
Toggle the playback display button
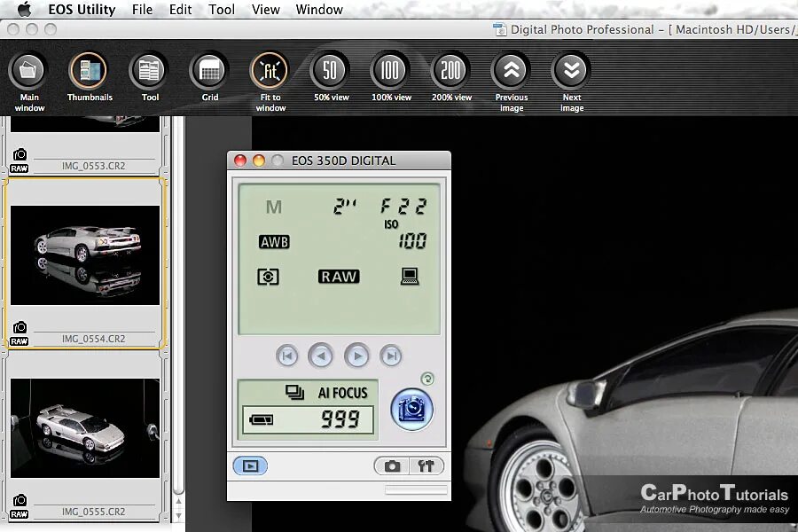click(x=250, y=465)
